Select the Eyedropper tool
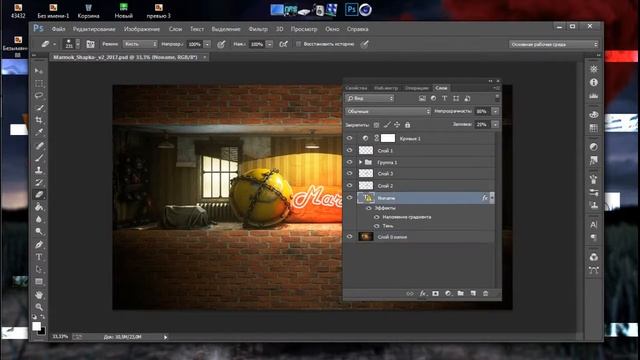Viewport: 640px width, 360px height. point(39,132)
